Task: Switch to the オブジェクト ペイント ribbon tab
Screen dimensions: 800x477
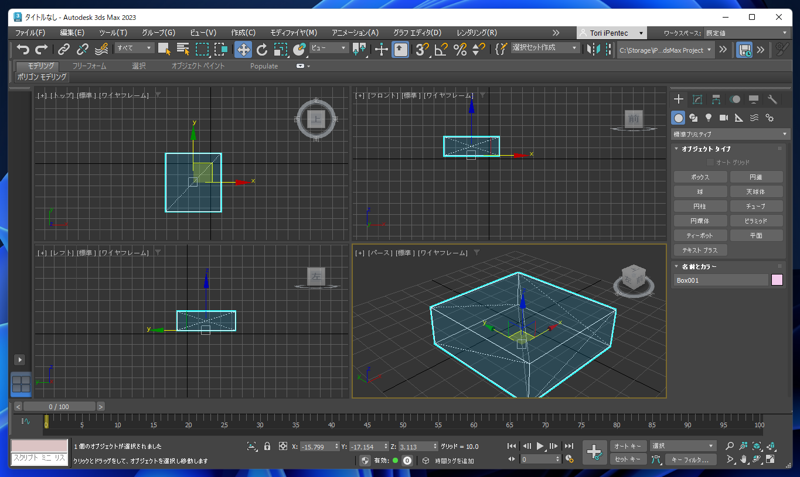Action: tap(198, 66)
